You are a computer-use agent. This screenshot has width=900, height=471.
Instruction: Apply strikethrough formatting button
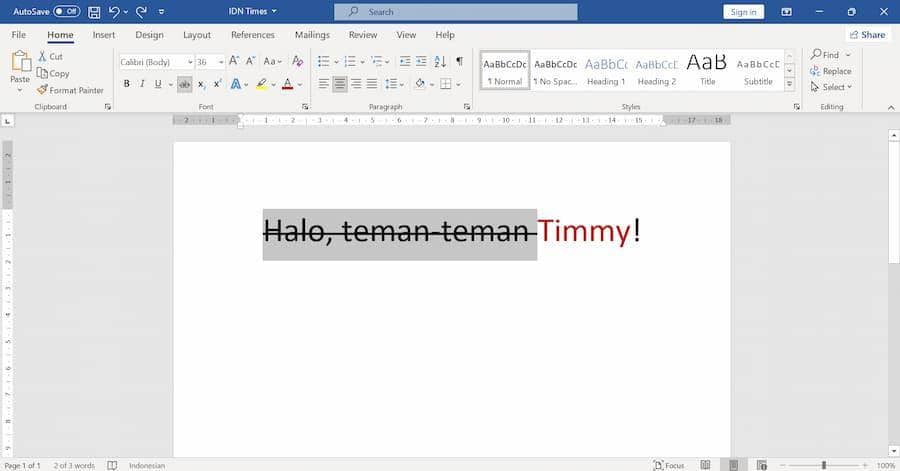pyautogui.click(x=184, y=84)
